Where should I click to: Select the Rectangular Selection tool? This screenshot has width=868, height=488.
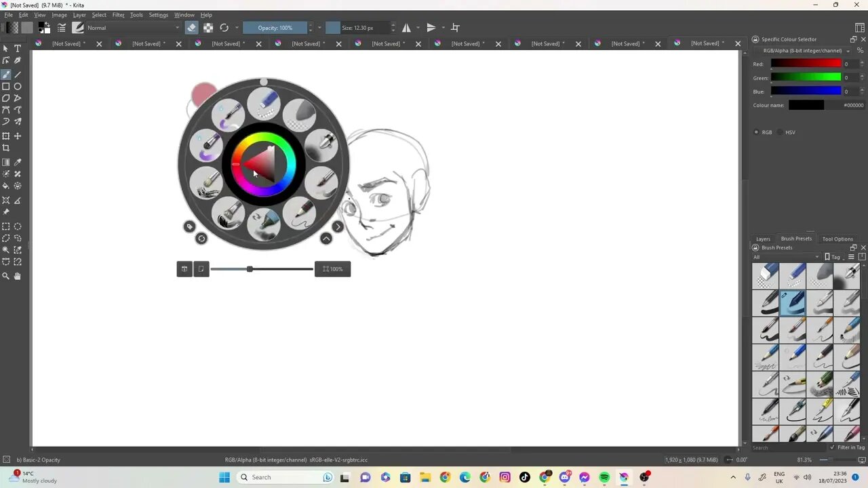(x=6, y=226)
